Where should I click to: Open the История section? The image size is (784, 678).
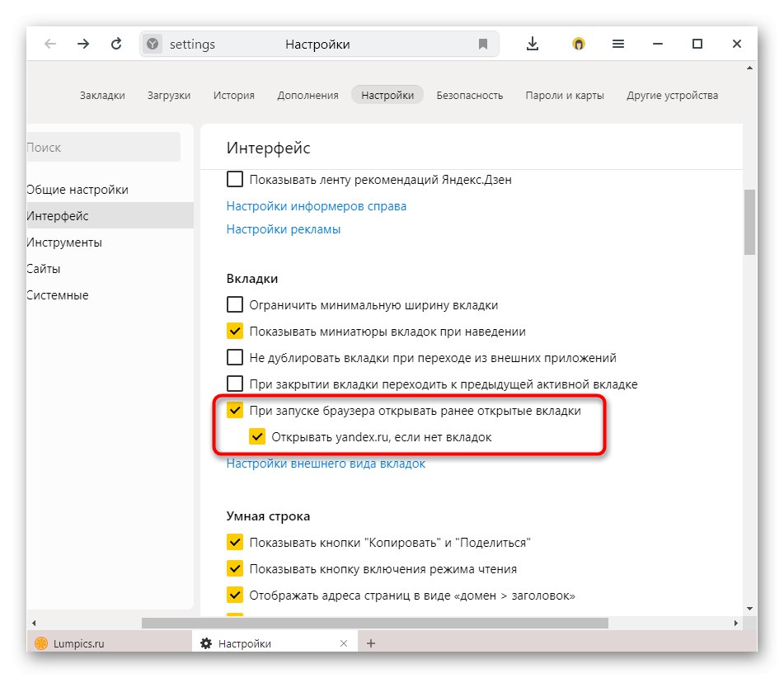pos(233,95)
